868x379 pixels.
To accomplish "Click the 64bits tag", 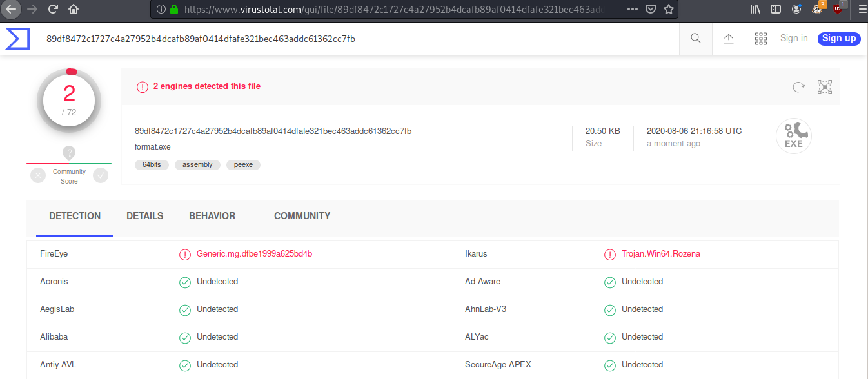I will (x=152, y=165).
